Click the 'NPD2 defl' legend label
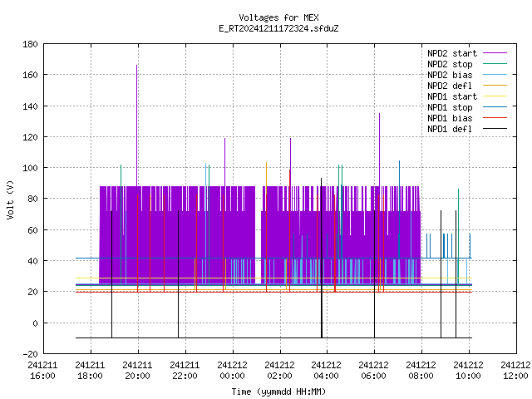The image size is (532, 399). pos(450,86)
